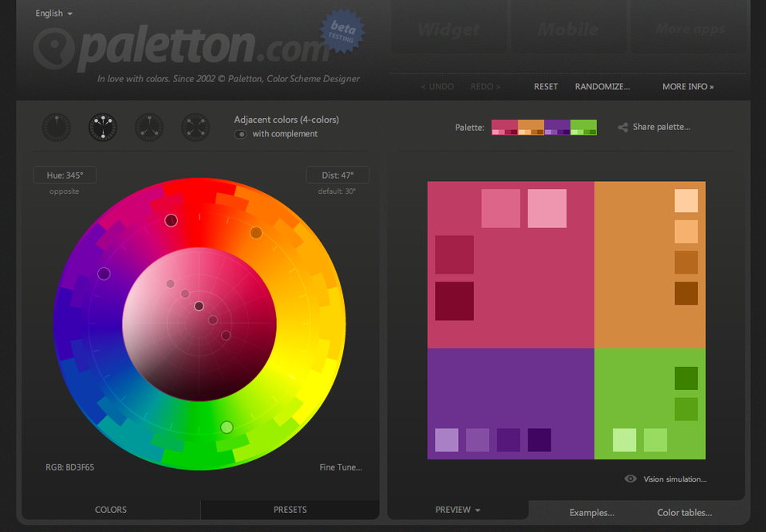Click Fine Tune... link
Image resolution: width=766 pixels, height=532 pixels.
[341, 467]
